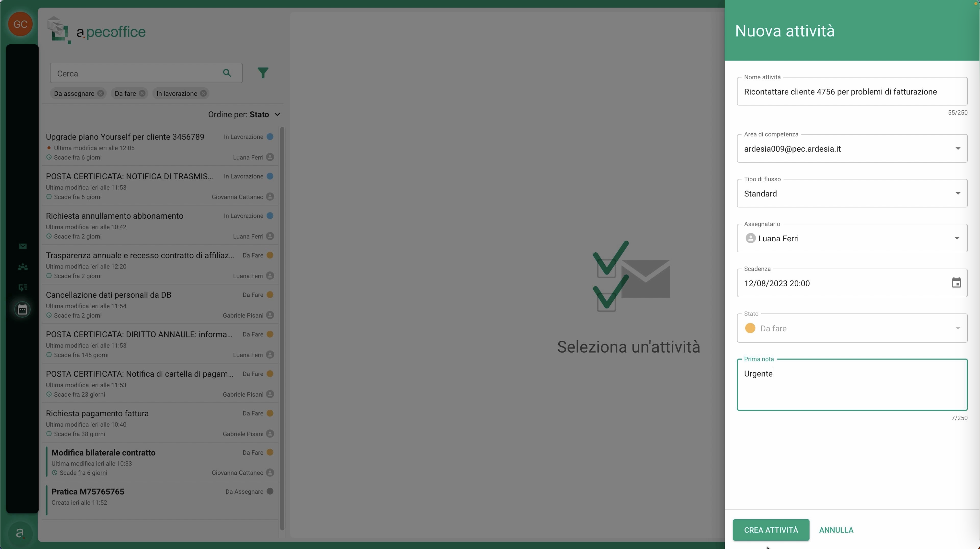Open POSTA CERTIFICATA: DIRITTO ANNAULE task
Viewport: 980px width, 549px height.
pos(160,344)
